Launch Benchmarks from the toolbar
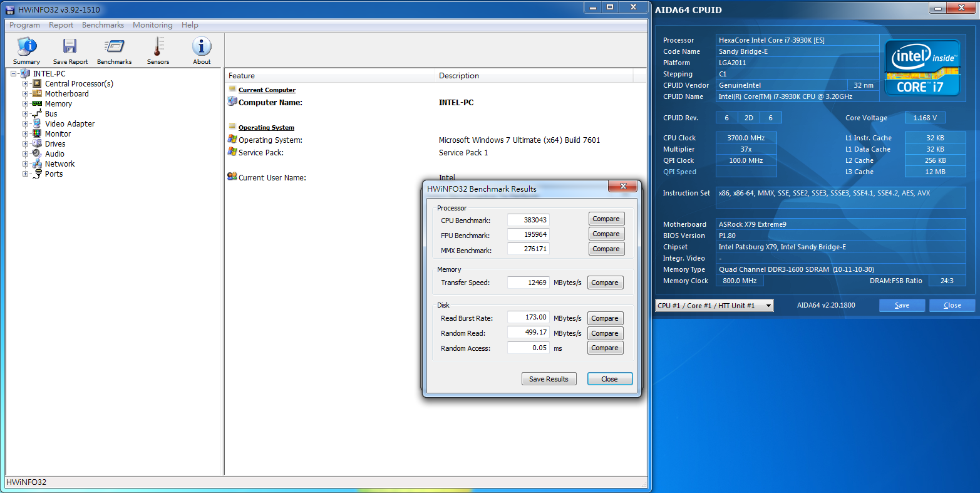This screenshot has height=493, width=980. [114, 51]
